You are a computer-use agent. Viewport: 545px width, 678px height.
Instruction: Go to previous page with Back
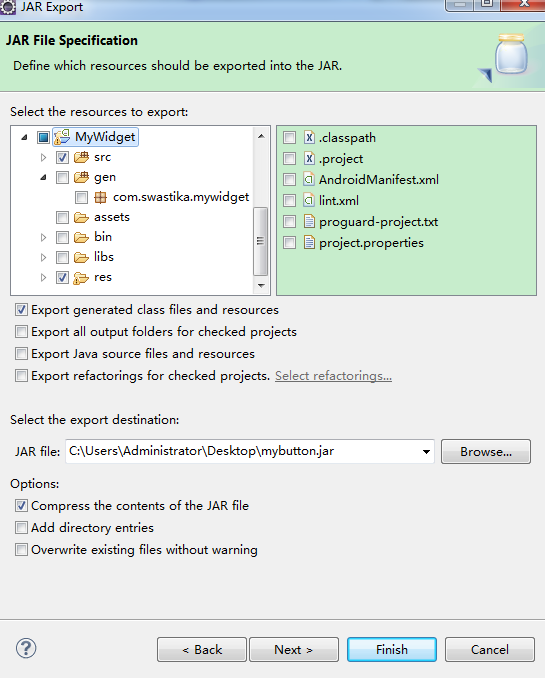click(x=202, y=649)
